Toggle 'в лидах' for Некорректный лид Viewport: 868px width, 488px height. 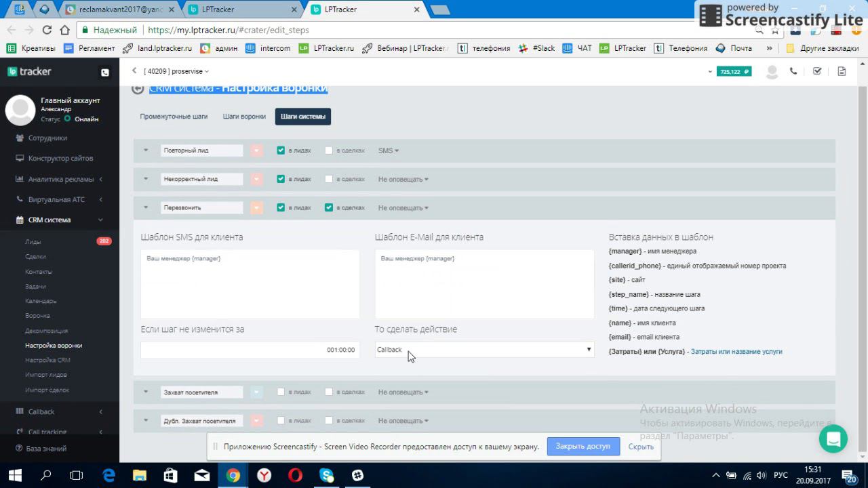[x=281, y=179]
